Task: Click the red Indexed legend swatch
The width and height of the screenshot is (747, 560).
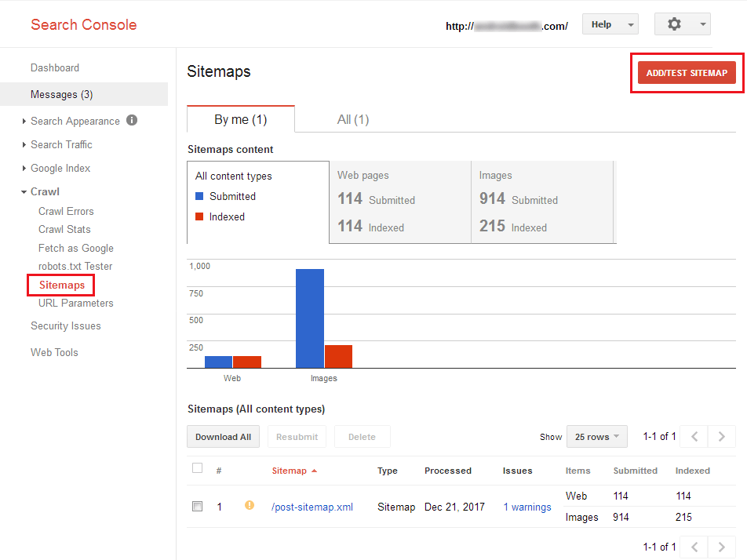Action: pos(199,216)
